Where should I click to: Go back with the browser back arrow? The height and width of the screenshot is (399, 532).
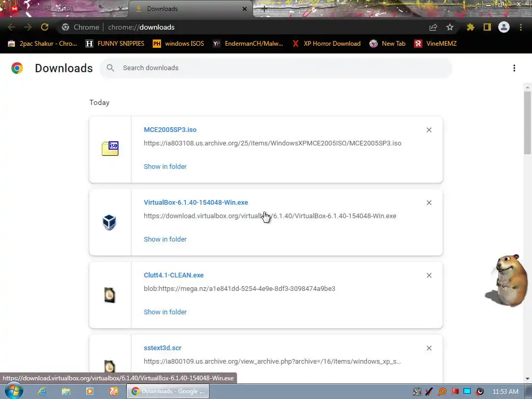[11, 27]
